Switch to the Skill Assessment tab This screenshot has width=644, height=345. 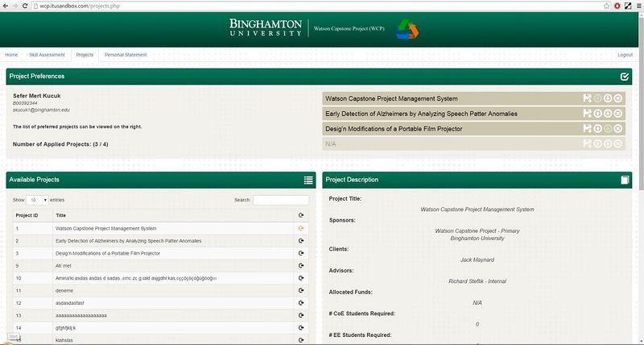[x=46, y=55]
